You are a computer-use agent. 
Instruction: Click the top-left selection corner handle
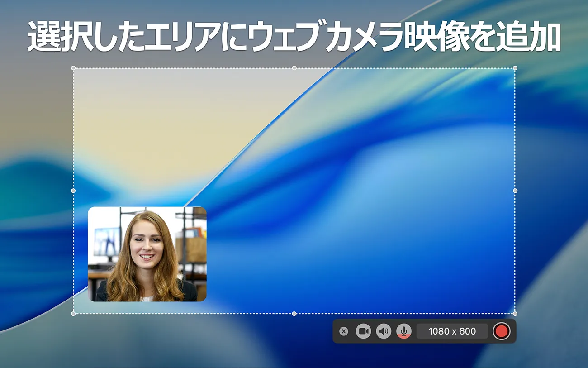coord(73,68)
